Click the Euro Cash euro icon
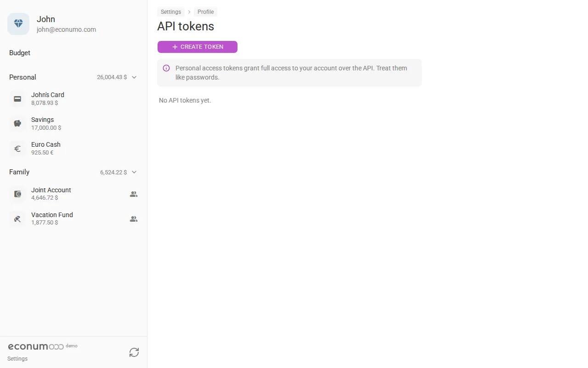This screenshot has width=588, height=368. (x=17, y=149)
